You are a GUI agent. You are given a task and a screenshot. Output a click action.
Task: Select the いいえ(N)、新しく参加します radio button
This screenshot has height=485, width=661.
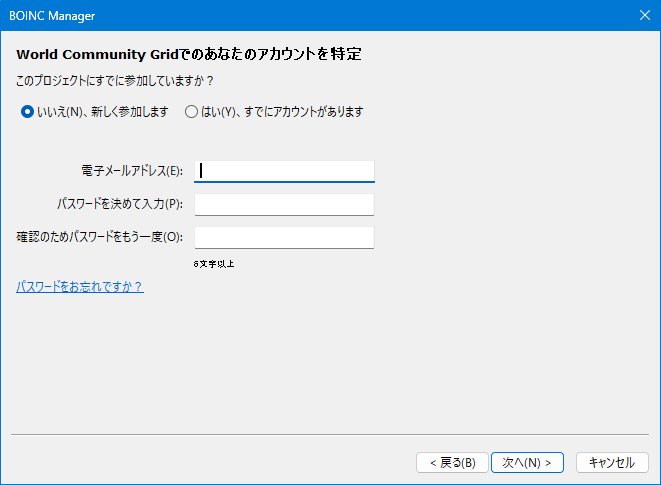click(x=27, y=112)
